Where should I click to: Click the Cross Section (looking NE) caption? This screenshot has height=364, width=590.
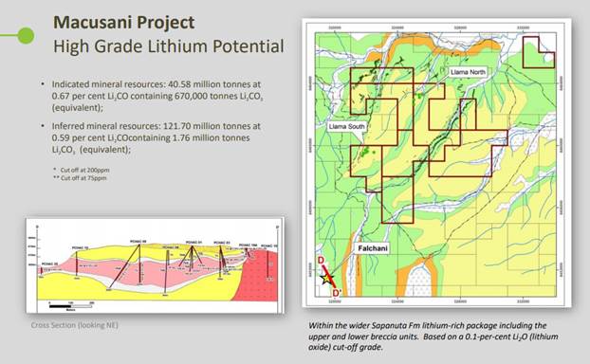(x=75, y=325)
